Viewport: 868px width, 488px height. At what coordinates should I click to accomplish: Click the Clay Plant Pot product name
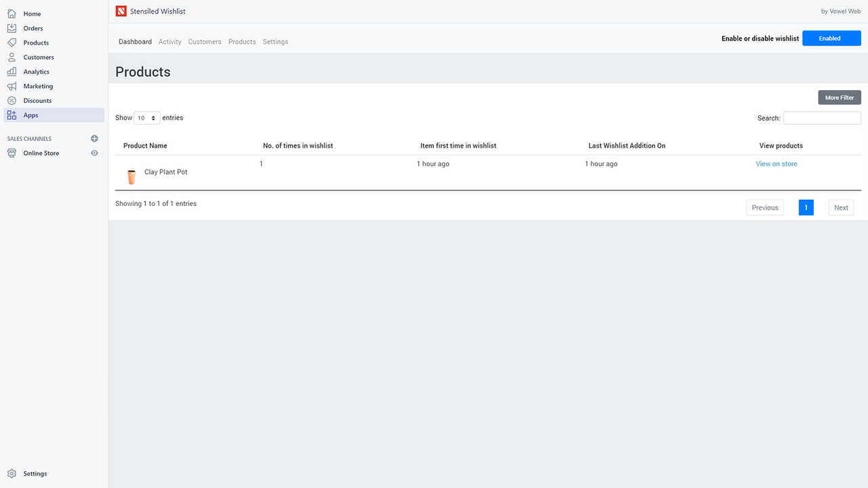(x=166, y=172)
